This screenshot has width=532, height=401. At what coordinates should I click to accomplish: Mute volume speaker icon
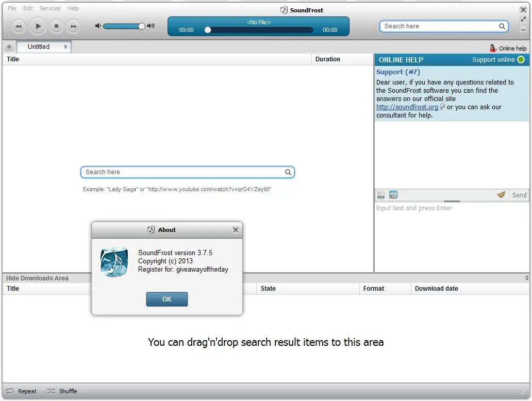point(98,26)
